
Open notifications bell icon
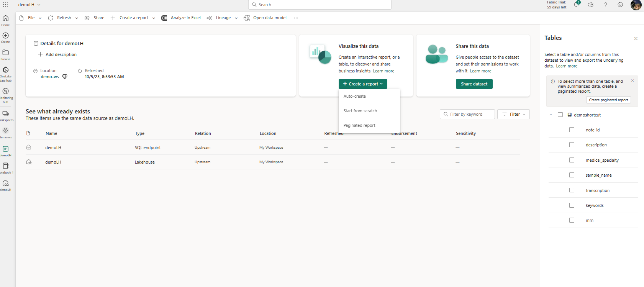tap(576, 5)
